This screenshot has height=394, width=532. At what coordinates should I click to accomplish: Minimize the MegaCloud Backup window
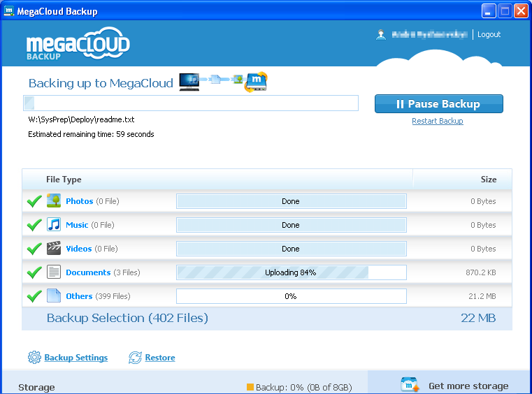(x=489, y=11)
